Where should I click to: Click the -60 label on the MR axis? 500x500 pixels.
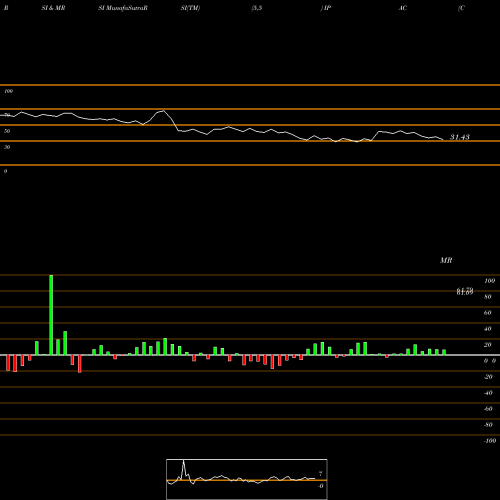coord(488,409)
